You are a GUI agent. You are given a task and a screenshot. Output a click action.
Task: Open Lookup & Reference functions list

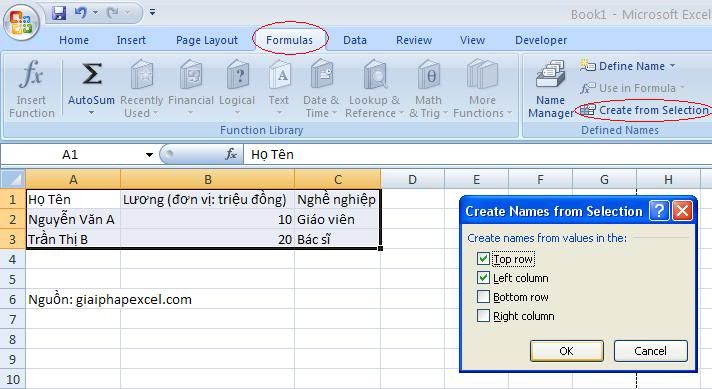pyautogui.click(x=374, y=89)
